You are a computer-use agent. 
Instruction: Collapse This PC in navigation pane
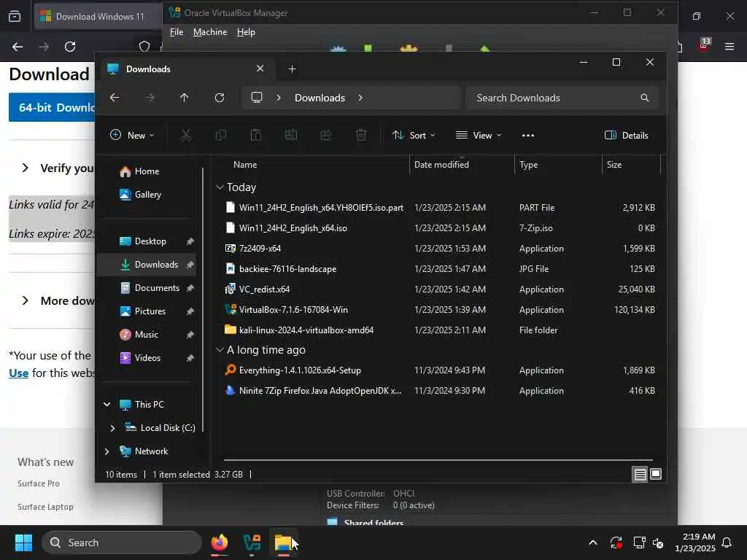107,404
